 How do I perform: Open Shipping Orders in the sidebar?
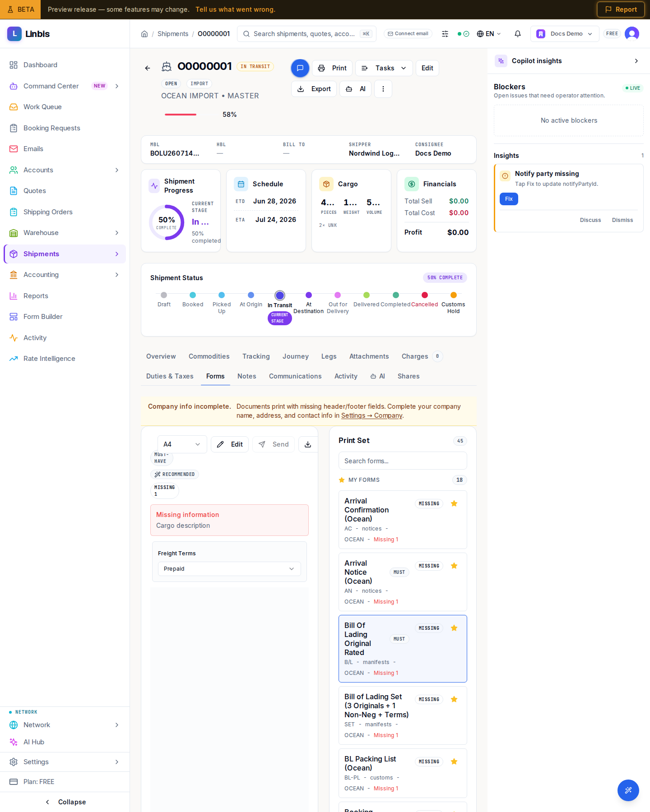point(65,212)
